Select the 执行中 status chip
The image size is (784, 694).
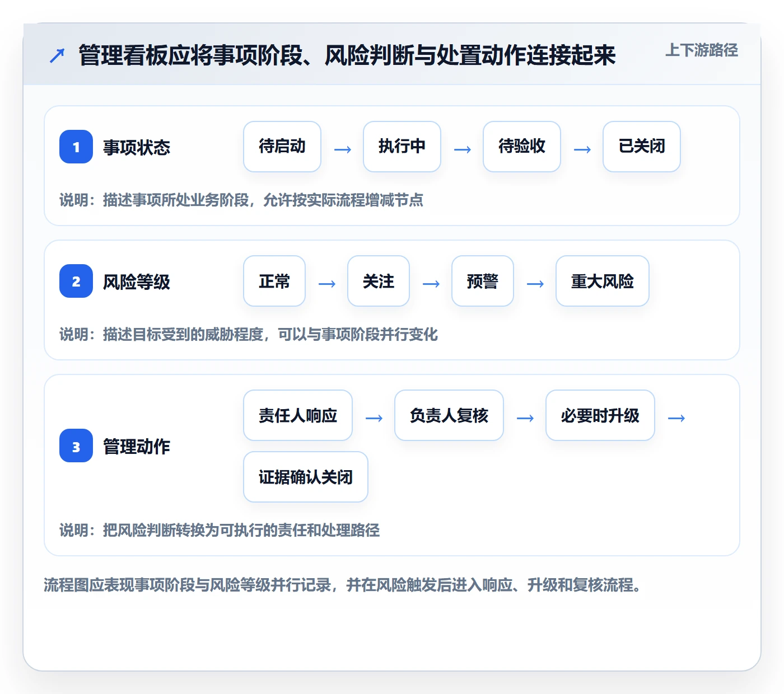[402, 147]
